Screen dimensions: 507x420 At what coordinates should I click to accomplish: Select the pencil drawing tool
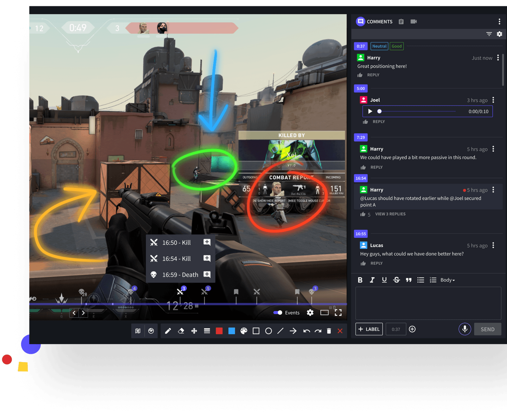click(168, 331)
